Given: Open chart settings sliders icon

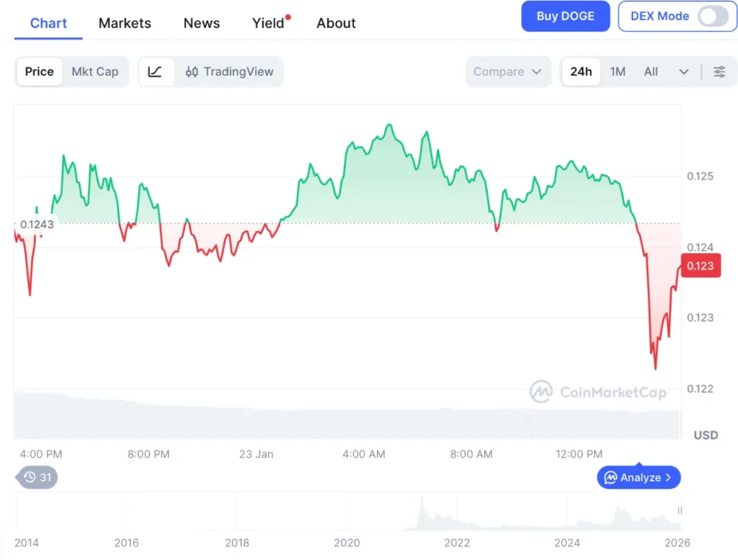Looking at the screenshot, I should click(x=720, y=71).
